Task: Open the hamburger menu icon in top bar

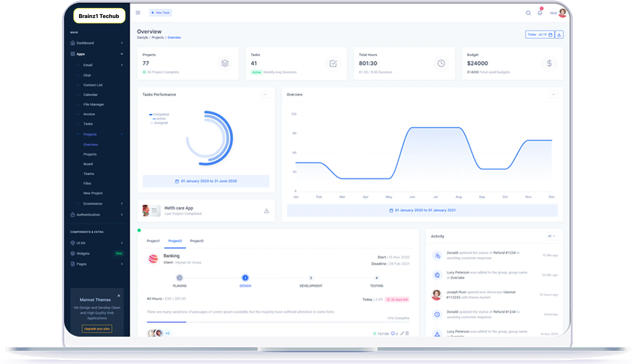Action: point(138,12)
